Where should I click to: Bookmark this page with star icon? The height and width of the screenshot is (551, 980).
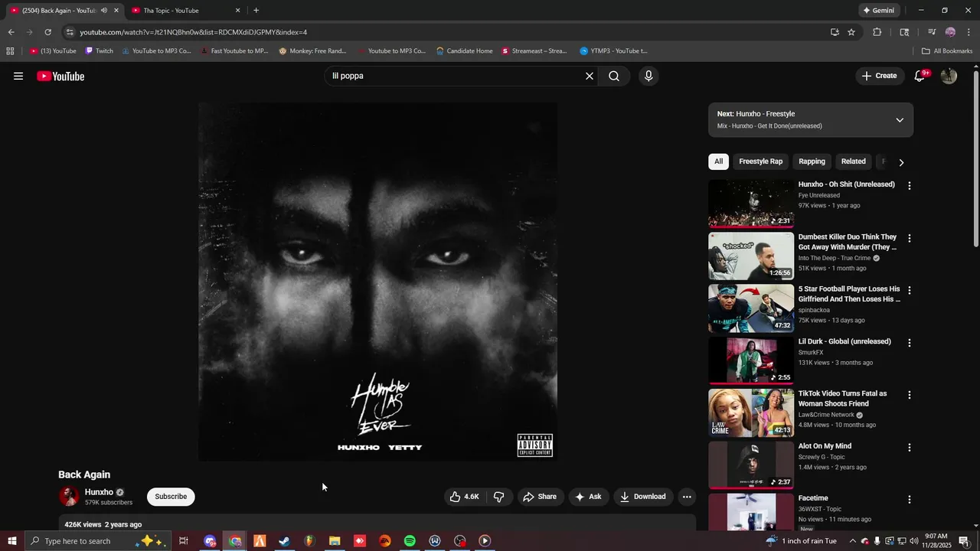click(x=851, y=32)
